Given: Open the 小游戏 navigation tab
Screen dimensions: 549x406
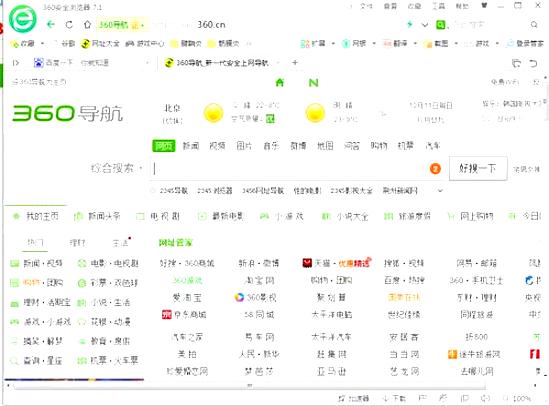Looking at the screenshot, I should (282, 216).
